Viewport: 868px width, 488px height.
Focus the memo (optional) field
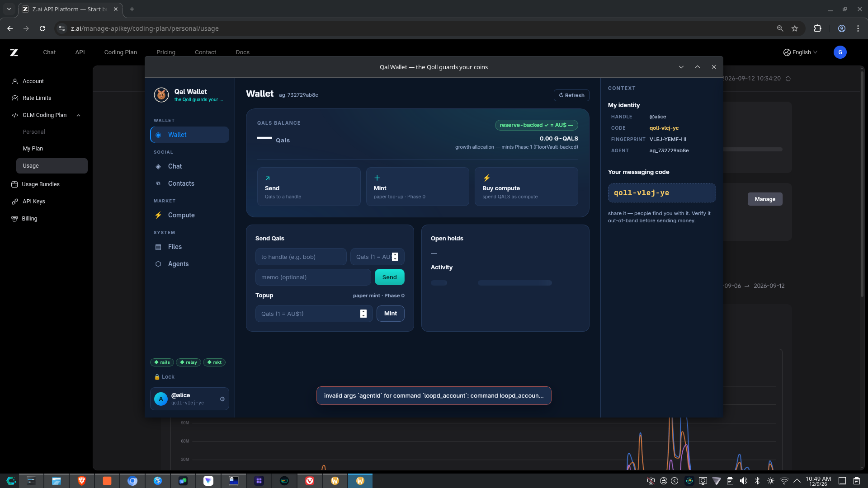(x=313, y=277)
